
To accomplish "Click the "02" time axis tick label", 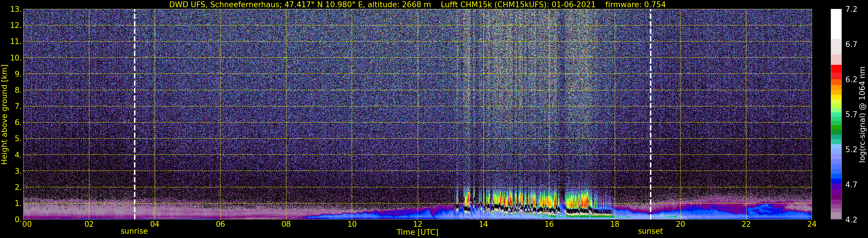I will click(89, 224).
